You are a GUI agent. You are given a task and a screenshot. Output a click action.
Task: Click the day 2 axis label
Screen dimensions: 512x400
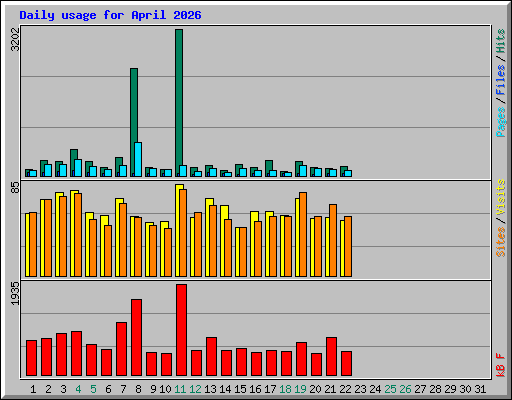pos(48,389)
